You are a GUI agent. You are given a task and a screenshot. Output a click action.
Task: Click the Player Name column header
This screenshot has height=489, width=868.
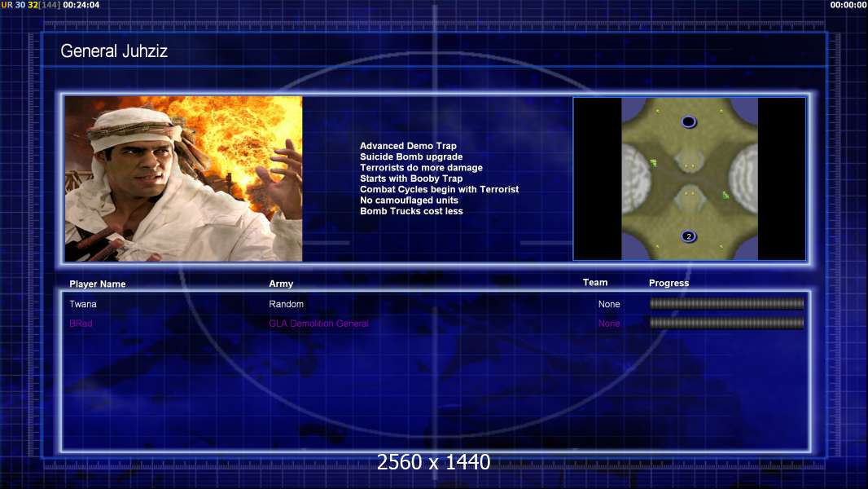pyautogui.click(x=98, y=284)
